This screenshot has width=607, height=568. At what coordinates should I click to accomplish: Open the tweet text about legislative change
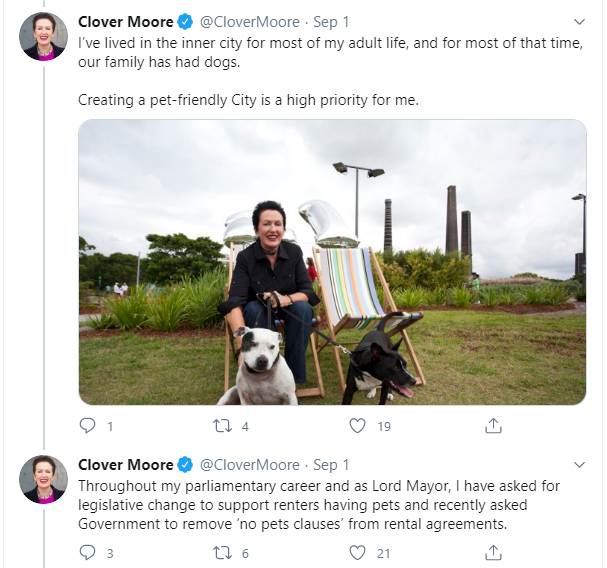pyautogui.click(x=320, y=504)
